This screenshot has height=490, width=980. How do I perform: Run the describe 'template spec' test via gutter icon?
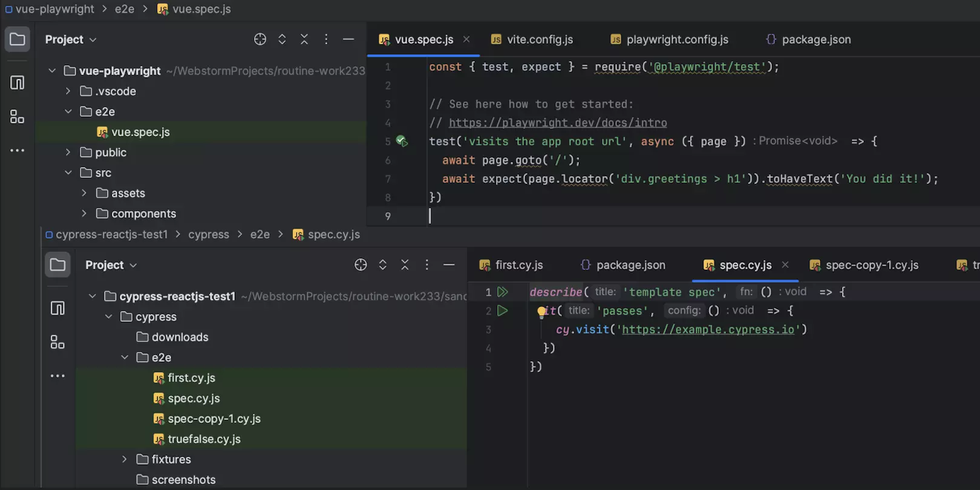(x=503, y=292)
